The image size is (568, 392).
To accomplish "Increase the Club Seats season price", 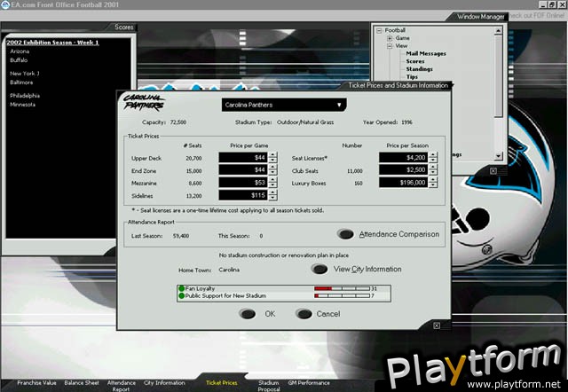I will tap(433, 167).
